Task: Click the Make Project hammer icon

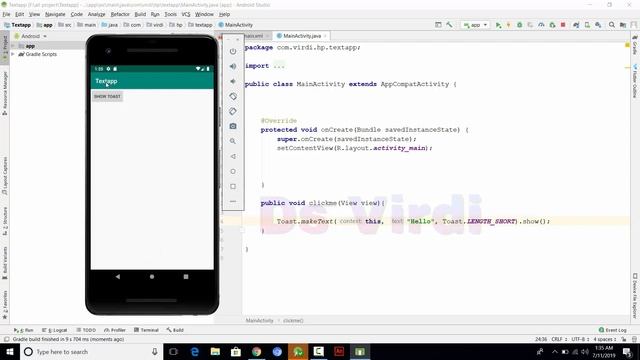Action: point(449,25)
